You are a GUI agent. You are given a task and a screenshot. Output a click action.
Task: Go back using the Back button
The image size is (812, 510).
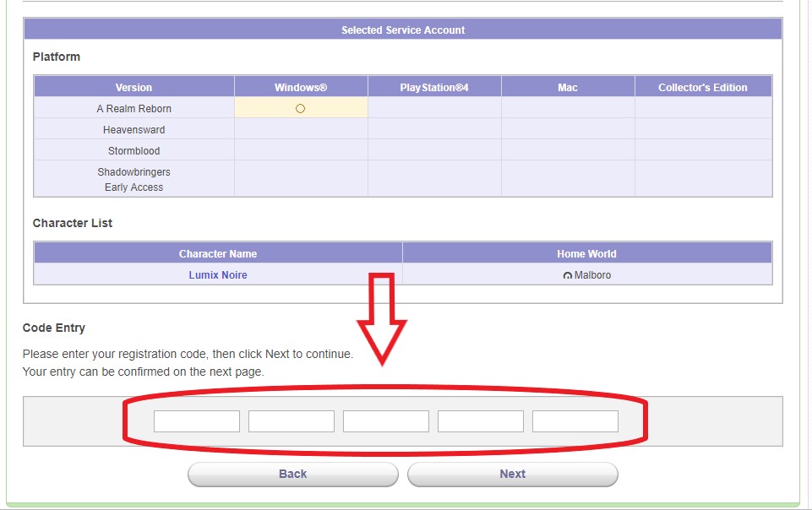[x=292, y=474]
